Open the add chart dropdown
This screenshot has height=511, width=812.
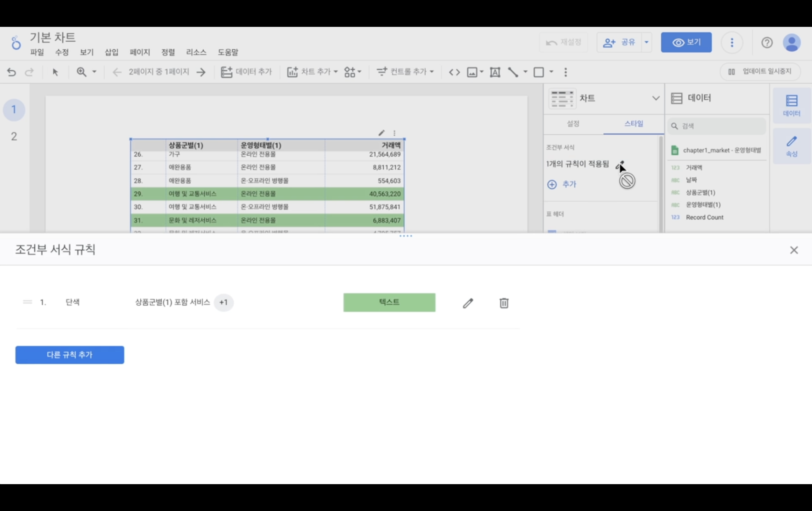click(x=312, y=72)
